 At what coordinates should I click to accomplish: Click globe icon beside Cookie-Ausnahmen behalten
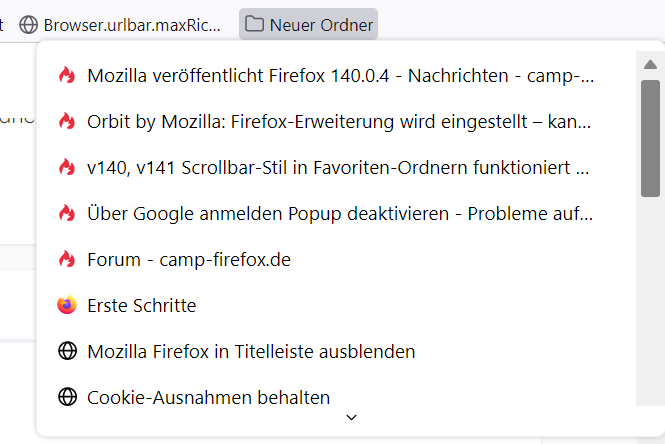click(67, 397)
